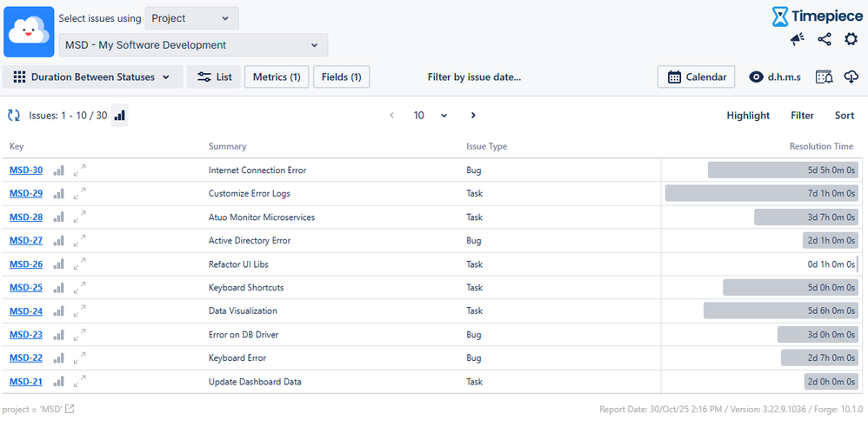The width and height of the screenshot is (868, 421).
Task: Open the page size 10 dropdown
Action: pos(431,115)
